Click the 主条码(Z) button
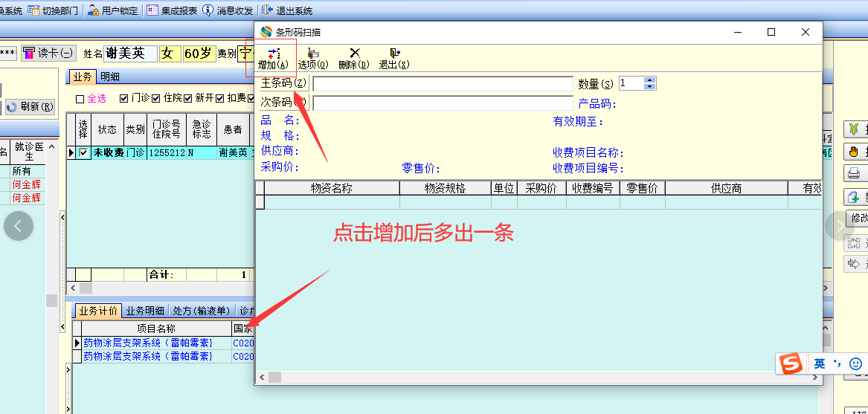The image size is (868, 414). [x=284, y=83]
